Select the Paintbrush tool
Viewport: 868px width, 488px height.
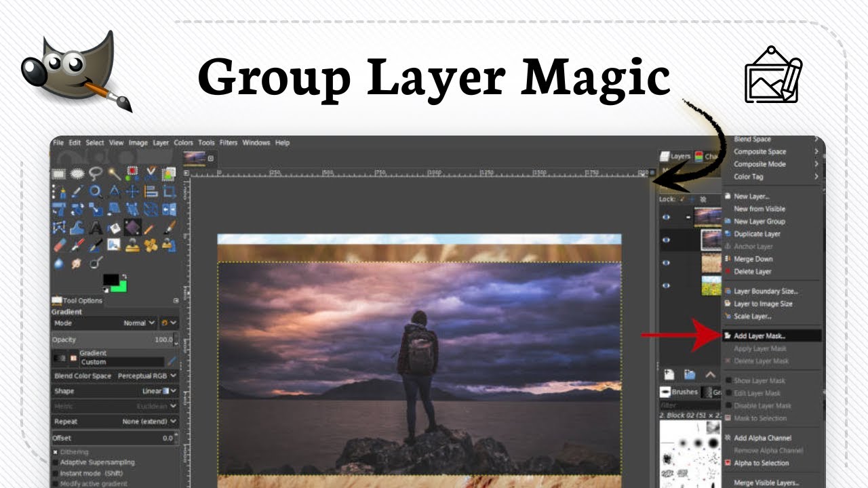169,227
